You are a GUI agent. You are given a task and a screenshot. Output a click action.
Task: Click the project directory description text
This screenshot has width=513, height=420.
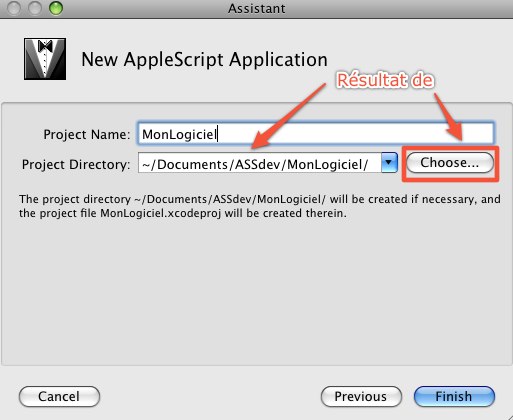click(260, 206)
